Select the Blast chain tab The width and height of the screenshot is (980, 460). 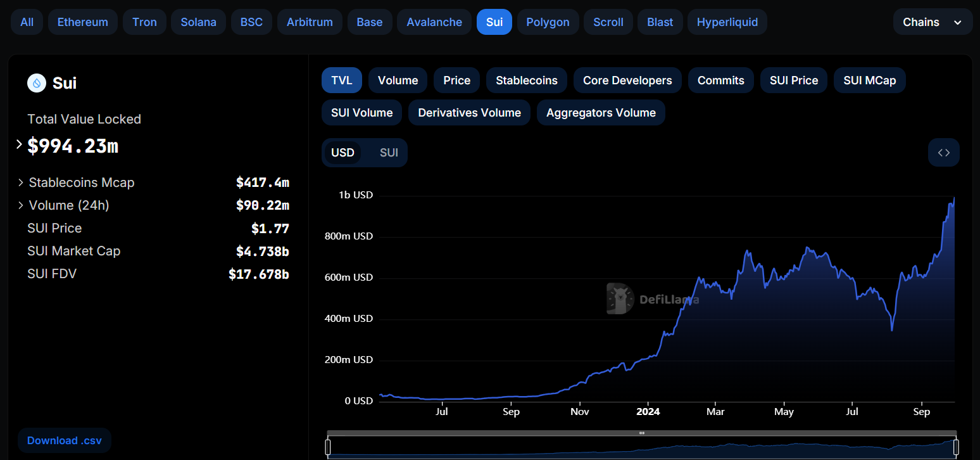pos(660,22)
